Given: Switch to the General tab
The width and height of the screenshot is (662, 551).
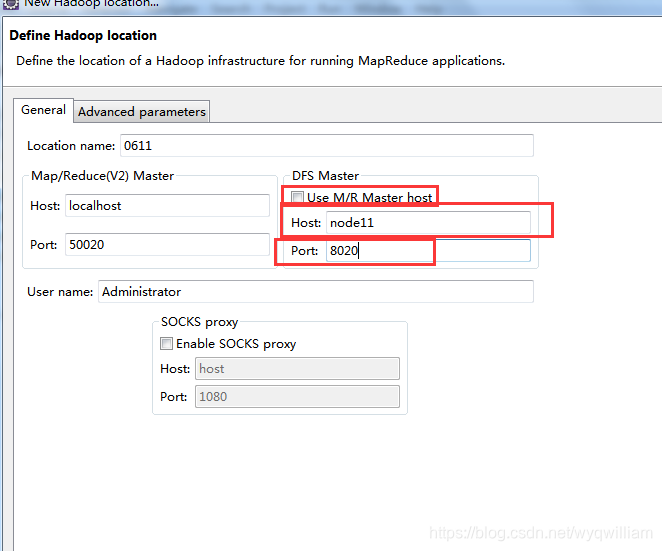Looking at the screenshot, I should [43, 110].
